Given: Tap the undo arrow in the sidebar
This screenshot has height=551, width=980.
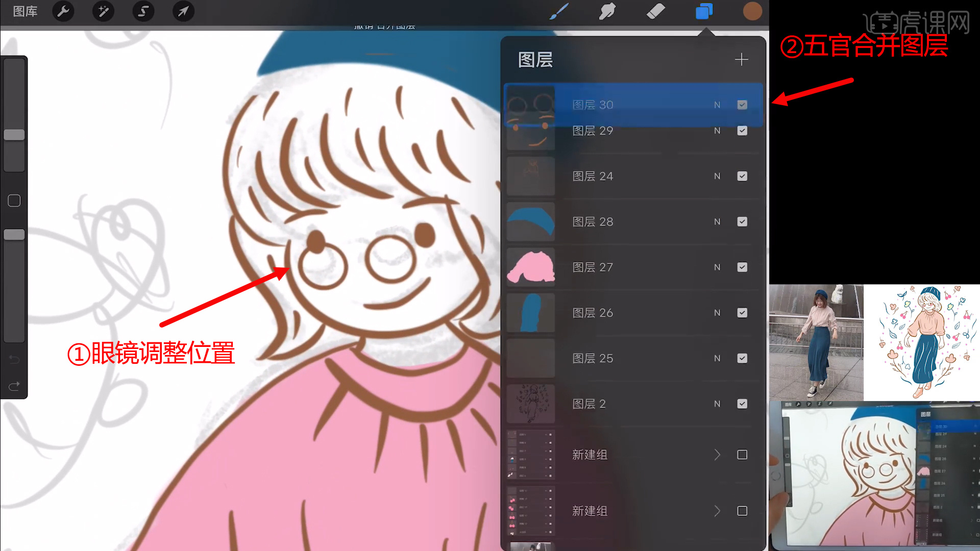Looking at the screenshot, I should tap(14, 359).
